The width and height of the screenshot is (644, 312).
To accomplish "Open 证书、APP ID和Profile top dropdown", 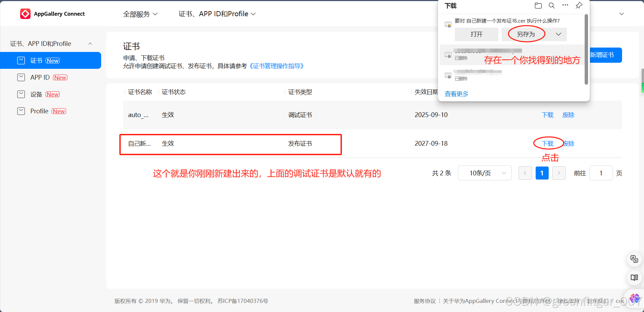I will (x=217, y=14).
